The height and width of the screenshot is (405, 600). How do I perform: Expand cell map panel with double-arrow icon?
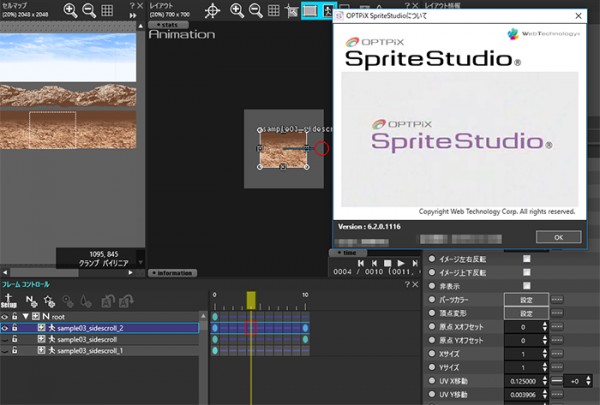pos(133,16)
